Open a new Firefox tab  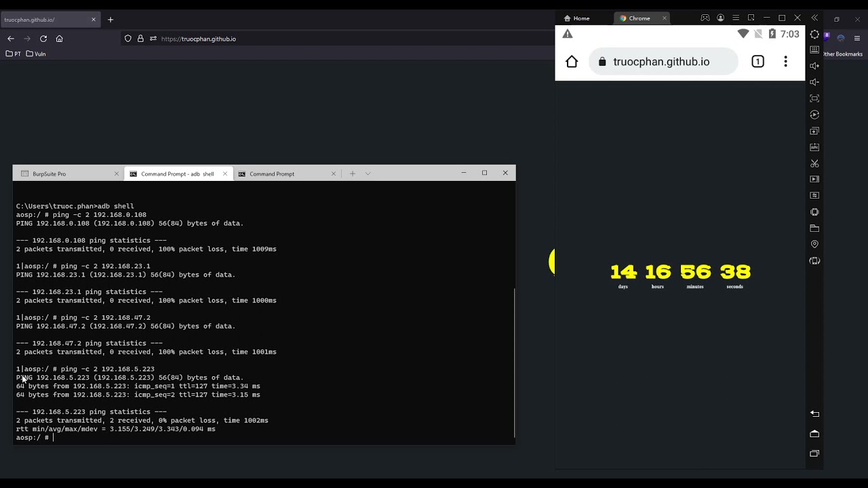point(111,20)
